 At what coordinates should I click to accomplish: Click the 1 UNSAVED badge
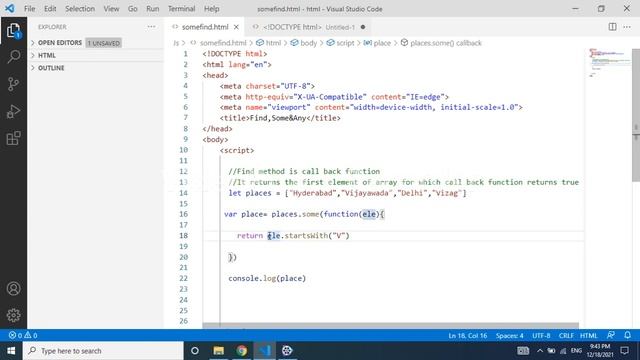point(104,43)
